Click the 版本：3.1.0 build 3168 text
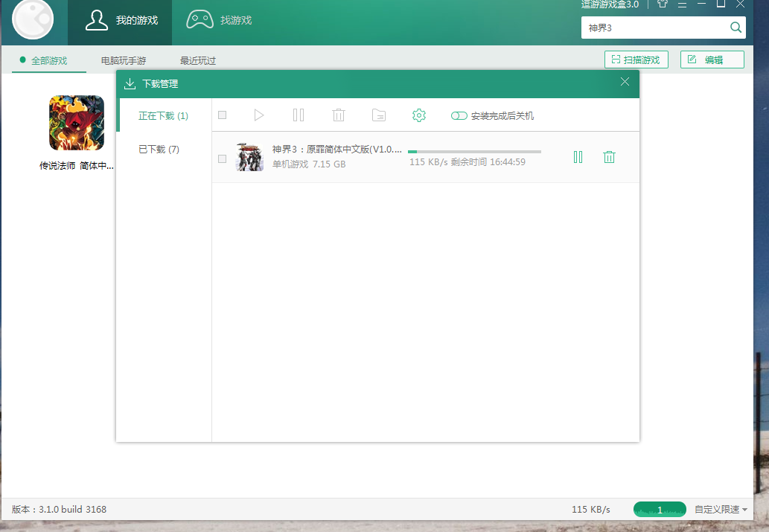This screenshot has height=532, width=769. [x=59, y=510]
